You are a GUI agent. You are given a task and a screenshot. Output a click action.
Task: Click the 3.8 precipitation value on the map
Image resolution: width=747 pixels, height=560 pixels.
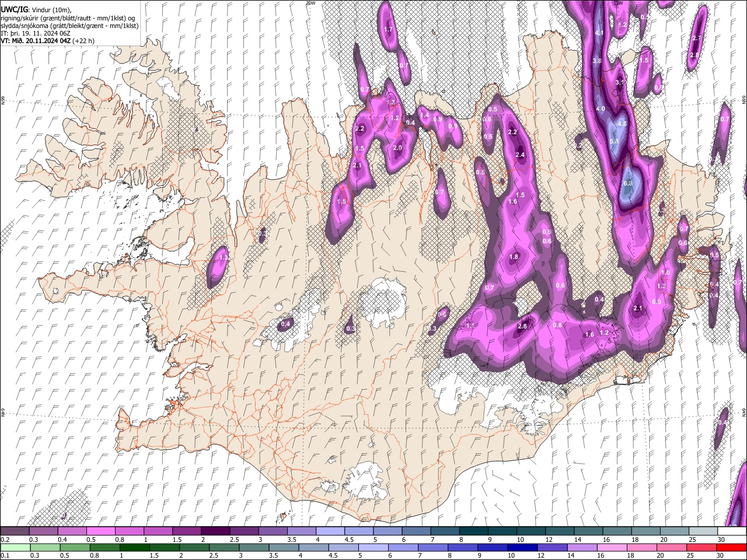point(597,61)
